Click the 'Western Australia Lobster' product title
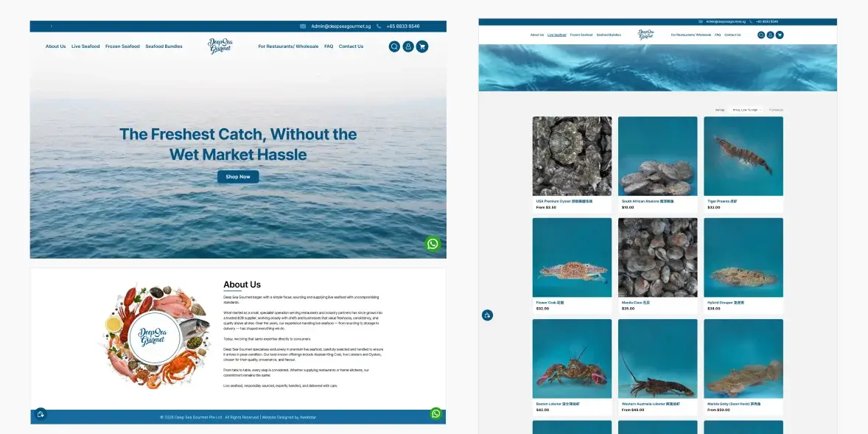Screen dimensions: 868x434 tap(651, 404)
